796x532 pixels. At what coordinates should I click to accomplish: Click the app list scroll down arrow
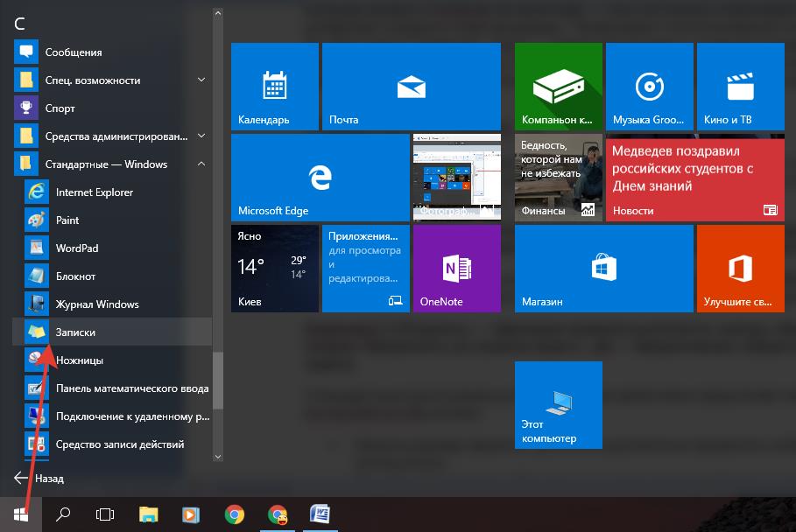tap(218, 457)
